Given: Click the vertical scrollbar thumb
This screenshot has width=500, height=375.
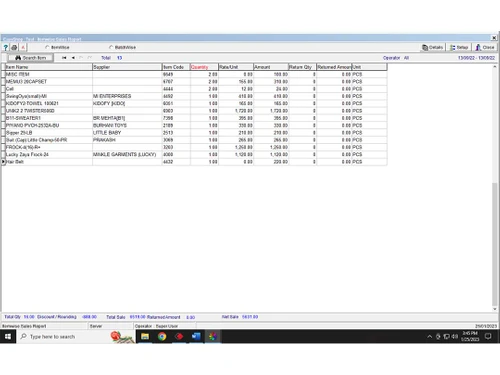Looking at the screenshot, I should (495, 244).
